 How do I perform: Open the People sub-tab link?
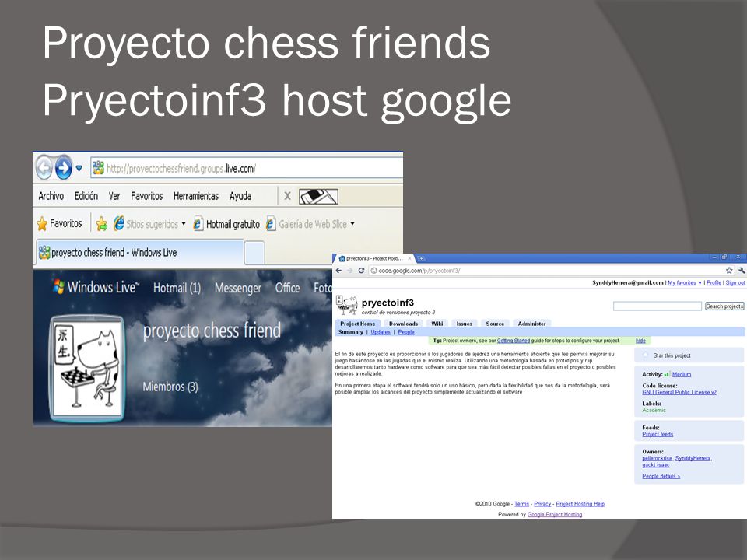(406, 332)
